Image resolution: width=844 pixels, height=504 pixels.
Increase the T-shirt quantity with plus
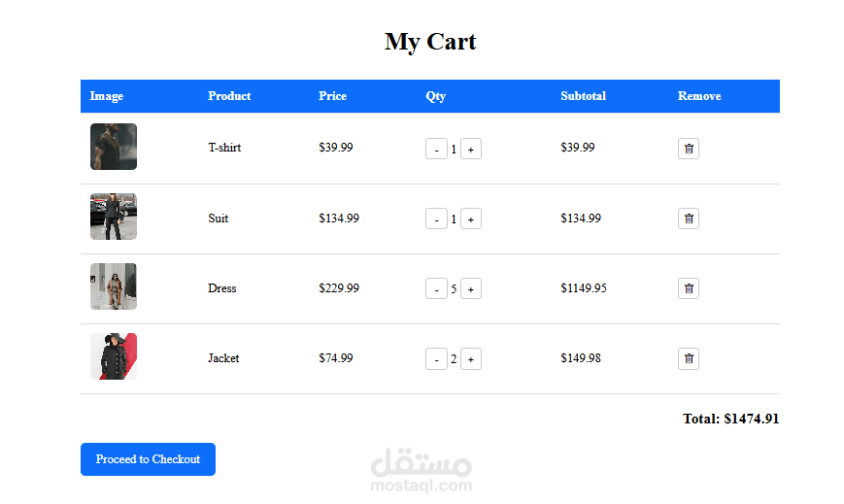click(471, 149)
